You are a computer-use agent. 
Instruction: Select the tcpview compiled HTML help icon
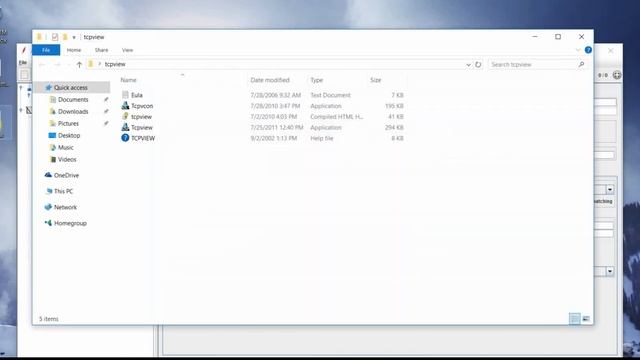click(x=125, y=116)
